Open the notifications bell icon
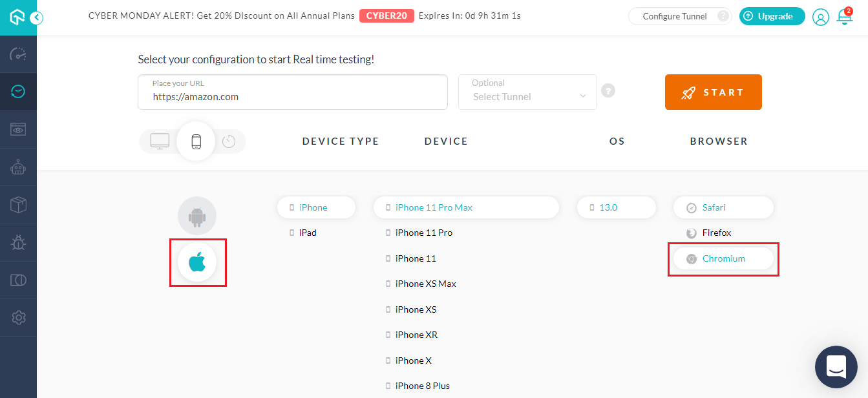This screenshot has height=398, width=868. [844, 17]
